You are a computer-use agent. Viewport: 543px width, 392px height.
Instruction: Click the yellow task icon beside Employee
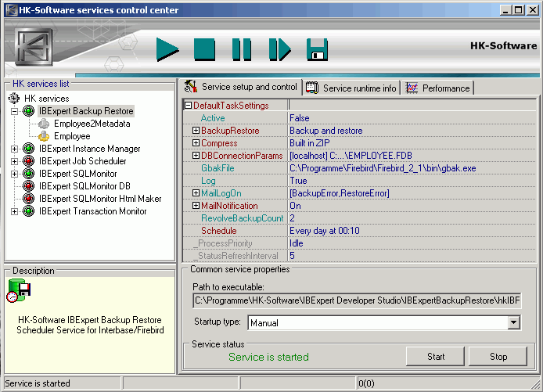(44, 136)
